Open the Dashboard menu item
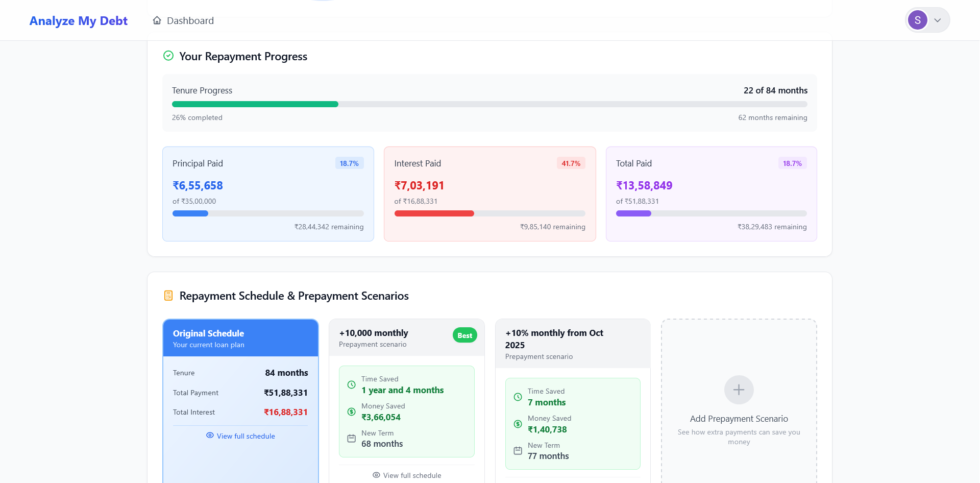The image size is (980, 483). pyautogui.click(x=190, y=20)
